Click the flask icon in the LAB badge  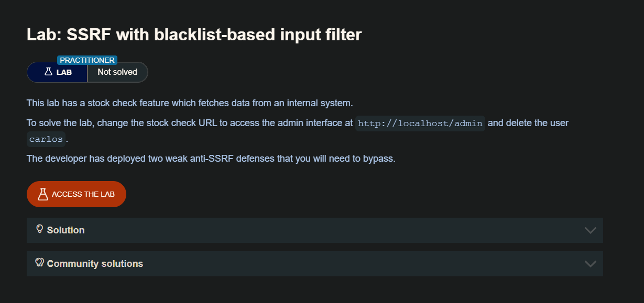pos(48,72)
